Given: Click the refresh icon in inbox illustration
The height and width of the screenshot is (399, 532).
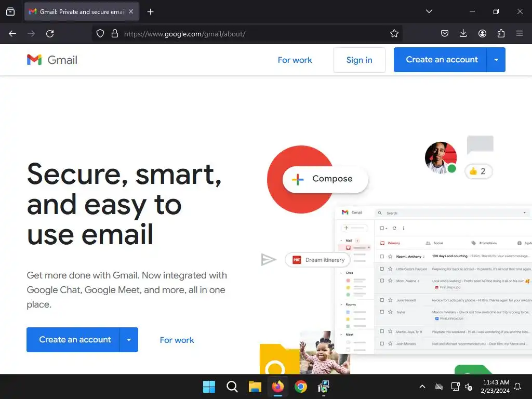Looking at the screenshot, I should [394, 228].
